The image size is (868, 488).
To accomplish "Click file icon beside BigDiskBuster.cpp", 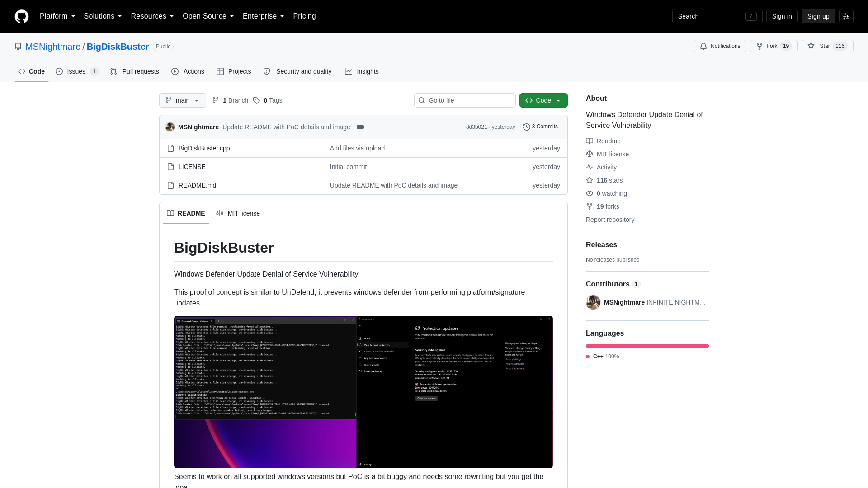I will (x=170, y=148).
